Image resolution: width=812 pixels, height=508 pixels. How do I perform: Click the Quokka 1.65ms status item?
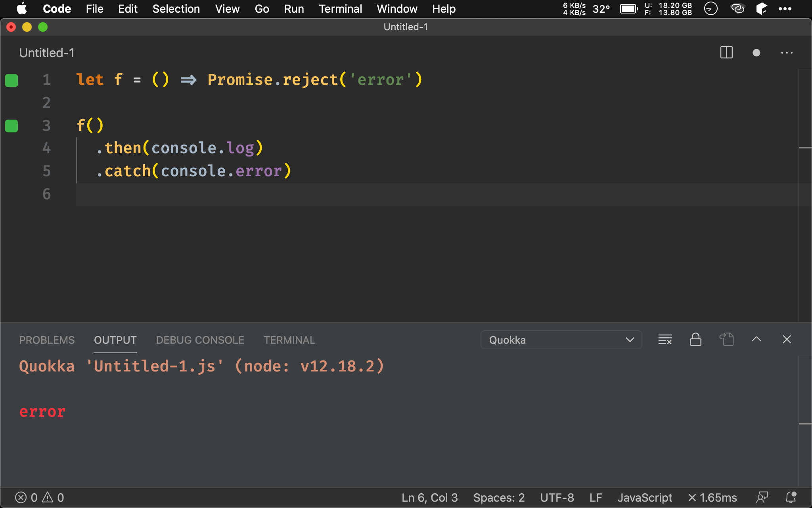point(712,498)
